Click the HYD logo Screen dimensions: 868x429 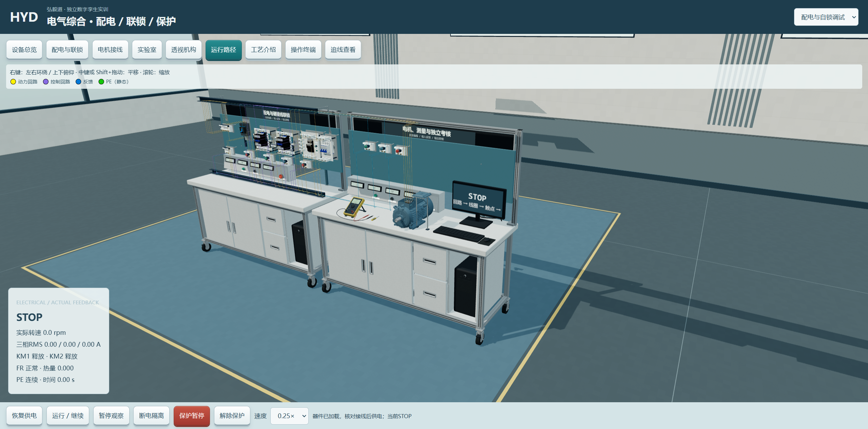point(24,17)
